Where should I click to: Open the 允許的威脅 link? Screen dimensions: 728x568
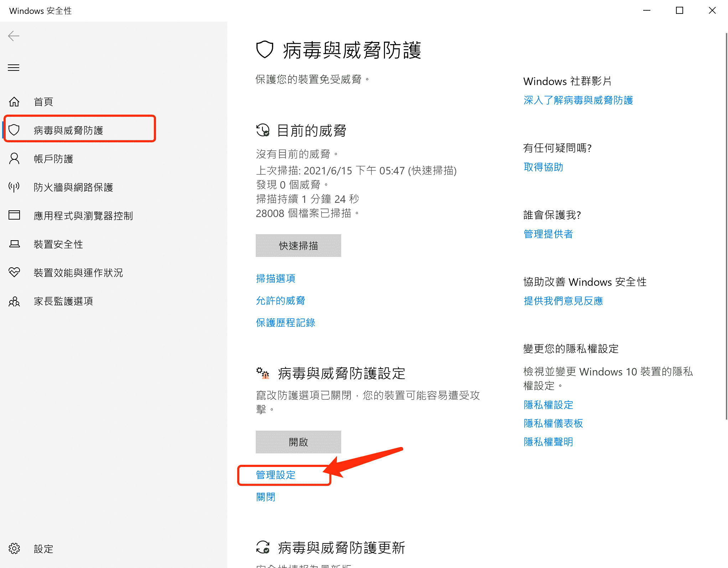click(280, 301)
